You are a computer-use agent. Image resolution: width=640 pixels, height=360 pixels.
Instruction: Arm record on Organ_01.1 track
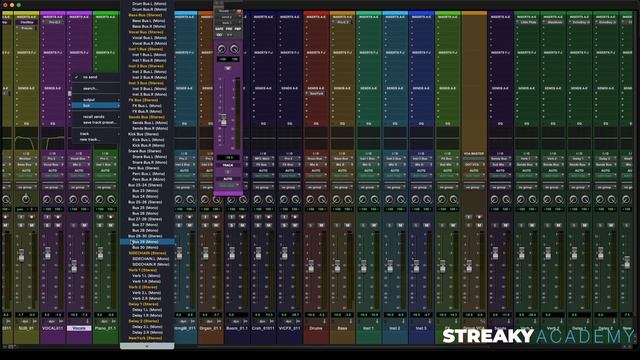pos(216,217)
